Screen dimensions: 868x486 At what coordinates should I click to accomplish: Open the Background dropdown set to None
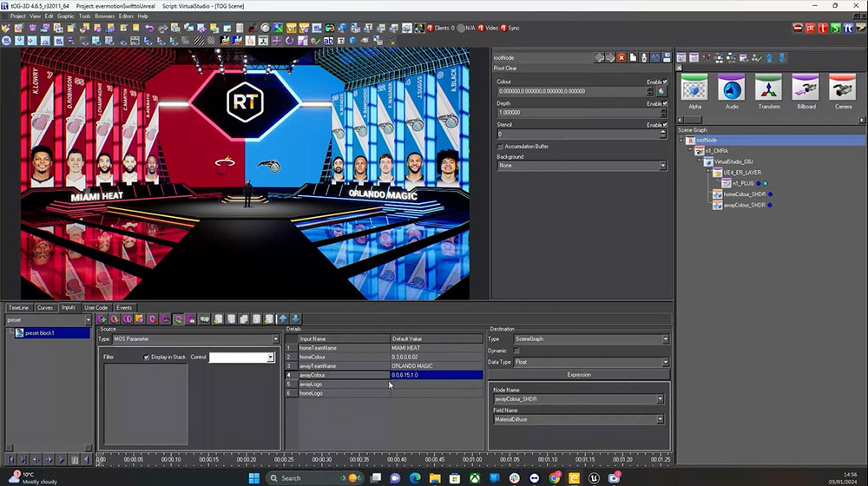tap(582, 166)
